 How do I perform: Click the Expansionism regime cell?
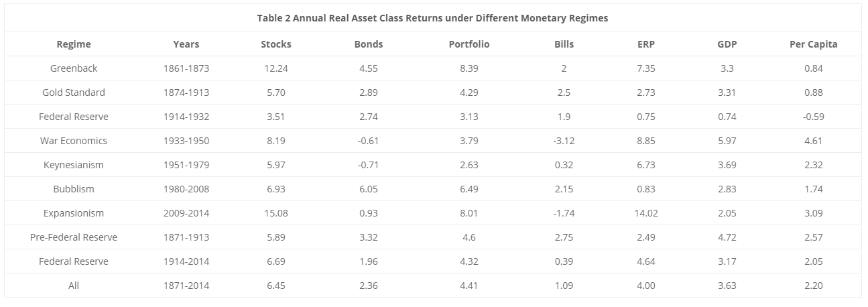[x=74, y=213]
